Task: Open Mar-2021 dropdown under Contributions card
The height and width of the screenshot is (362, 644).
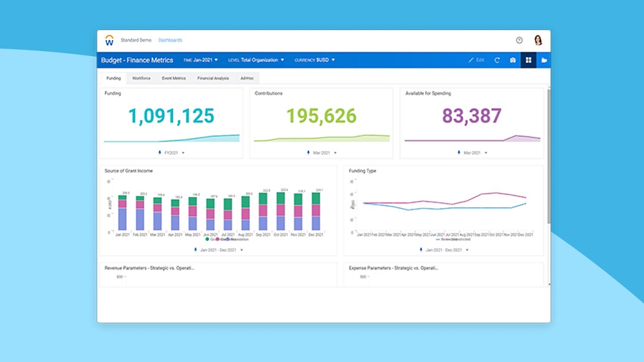Action: (x=325, y=152)
